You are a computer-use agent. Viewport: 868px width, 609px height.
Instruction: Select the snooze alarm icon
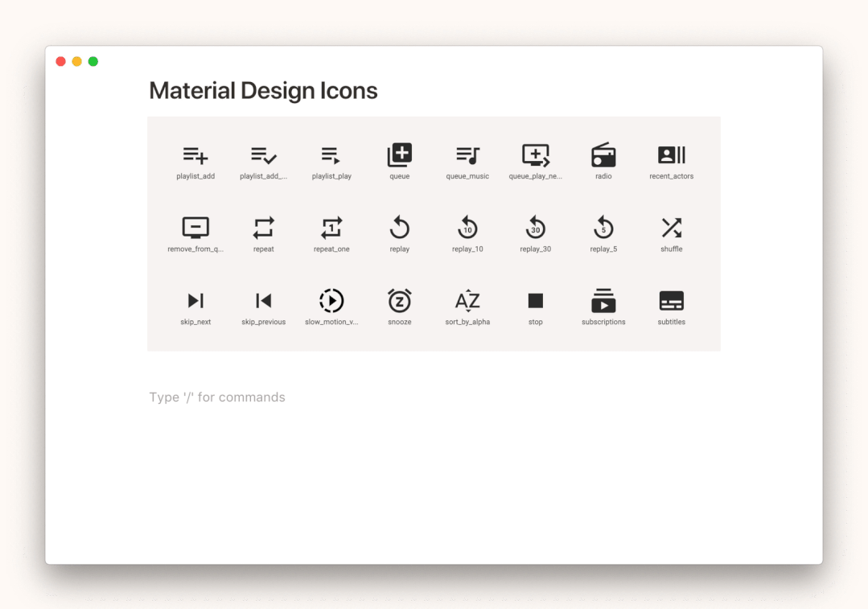[400, 301]
